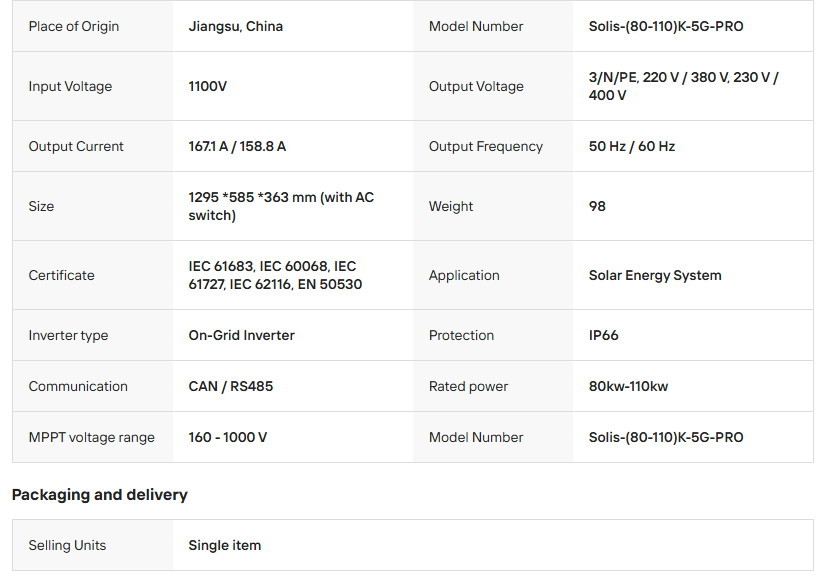Select the Jiangsu, China value
This screenshot has height=583, width=825.
tap(235, 27)
